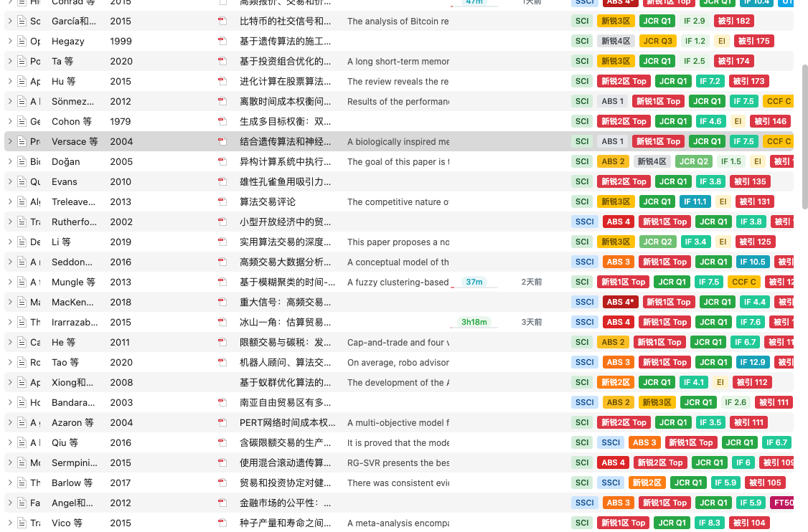Open PDF icon in Seddon 2016 row
Image resolution: width=808 pixels, height=532 pixels.
(222, 262)
